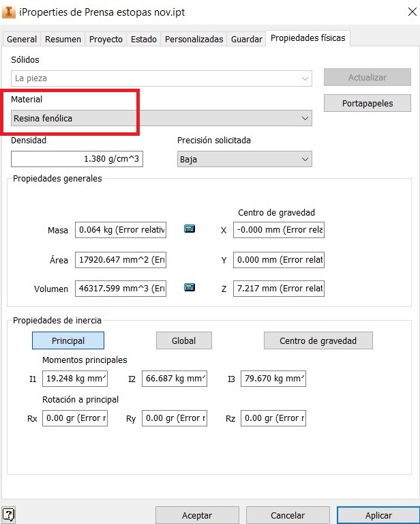Toggle the Principal inertia view
The height and width of the screenshot is (524, 420).
point(68,340)
